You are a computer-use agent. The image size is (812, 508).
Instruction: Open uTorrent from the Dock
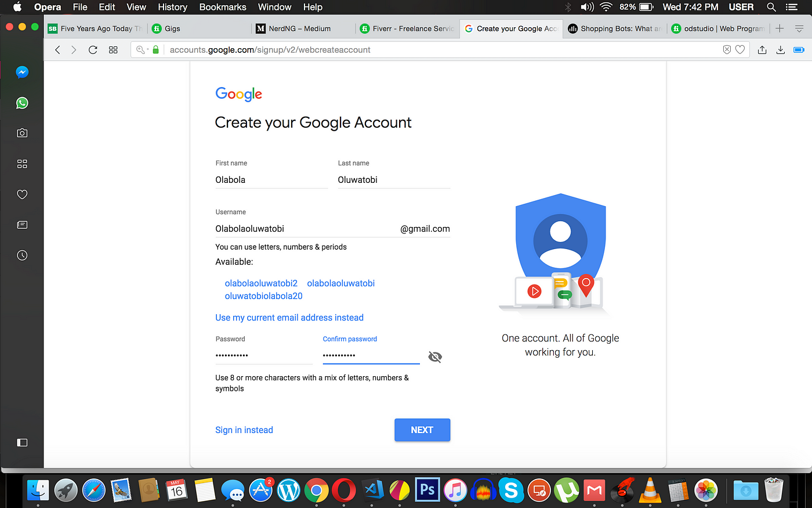point(567,491)
